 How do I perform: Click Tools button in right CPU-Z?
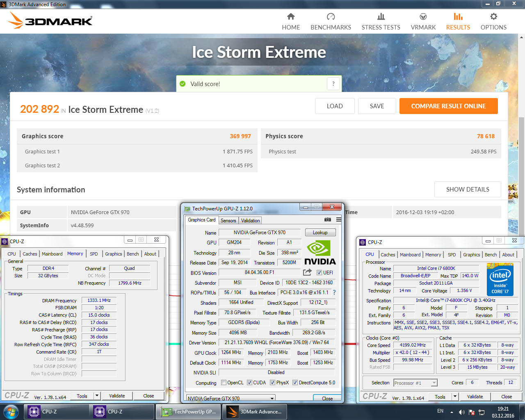point(440,397)
